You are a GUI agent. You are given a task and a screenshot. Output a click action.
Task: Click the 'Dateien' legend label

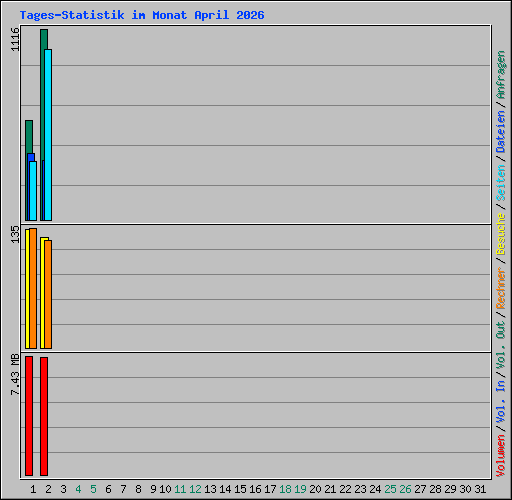tap(501, 132)
